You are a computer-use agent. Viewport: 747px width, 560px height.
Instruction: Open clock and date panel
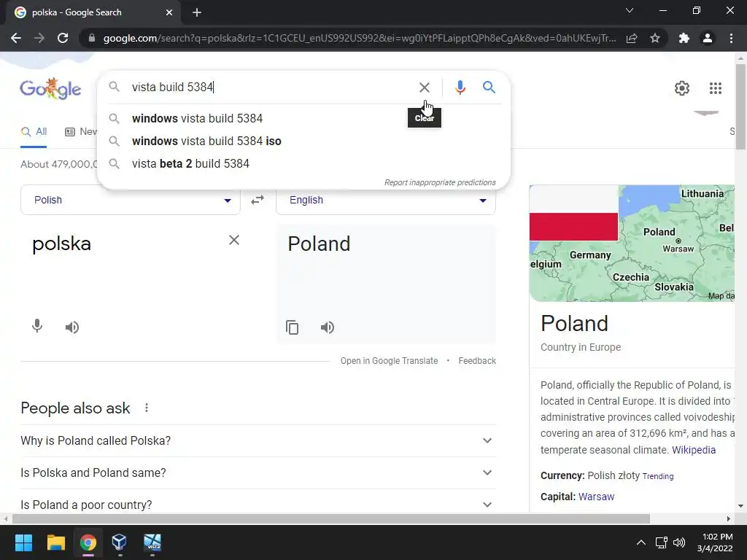coord(714,542)
